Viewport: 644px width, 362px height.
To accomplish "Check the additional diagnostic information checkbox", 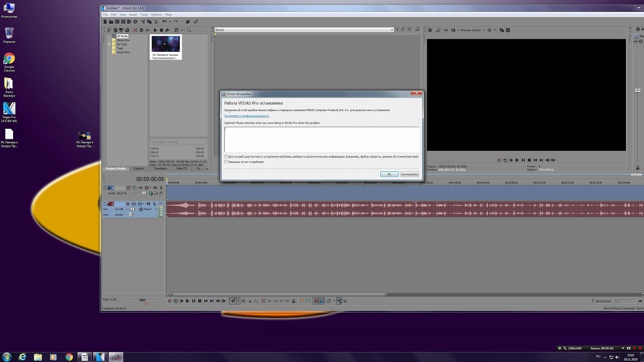I will coord(226,156).
